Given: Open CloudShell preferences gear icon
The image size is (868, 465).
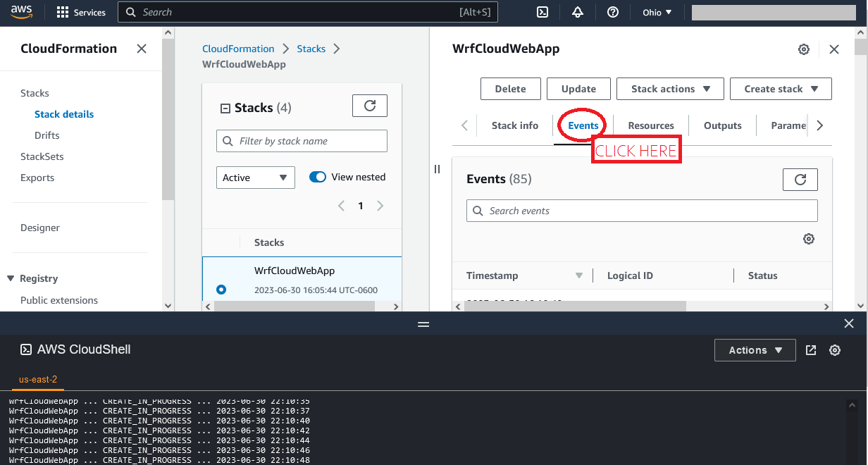Looking at the screenshot, I should [835, 350].
